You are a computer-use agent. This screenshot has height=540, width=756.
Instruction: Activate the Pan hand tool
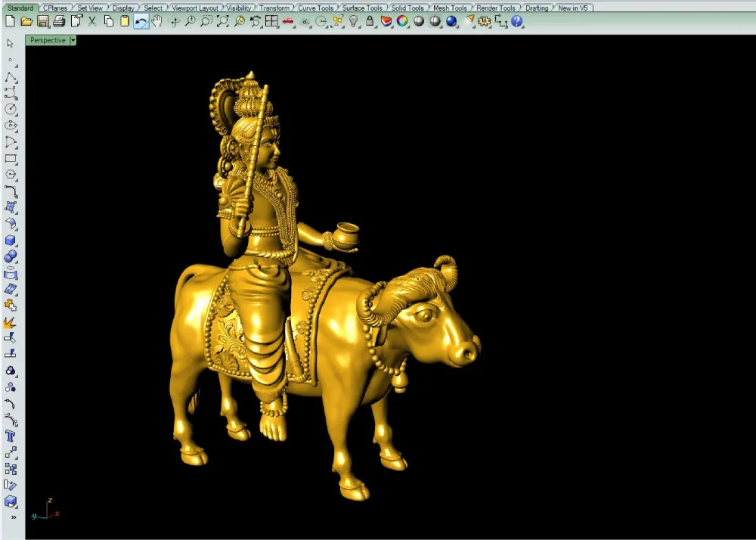157,21
